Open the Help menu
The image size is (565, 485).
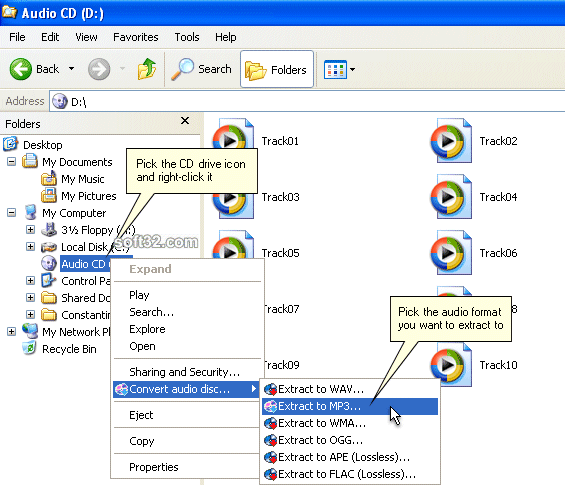click(226, 37)
